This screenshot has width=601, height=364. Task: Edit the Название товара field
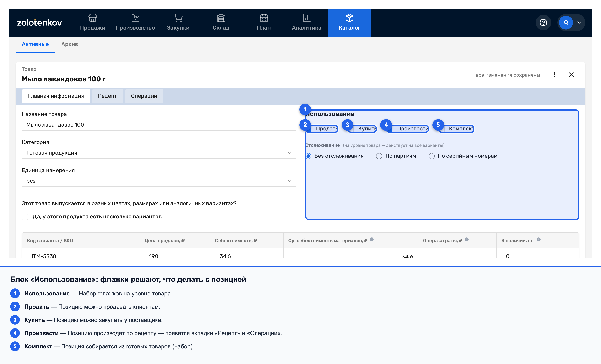click(159, 125)
